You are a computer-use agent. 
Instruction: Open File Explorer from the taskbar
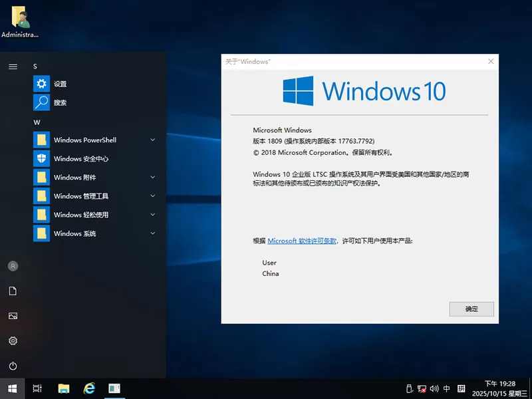pyautogui.click(x=64, y=388)
